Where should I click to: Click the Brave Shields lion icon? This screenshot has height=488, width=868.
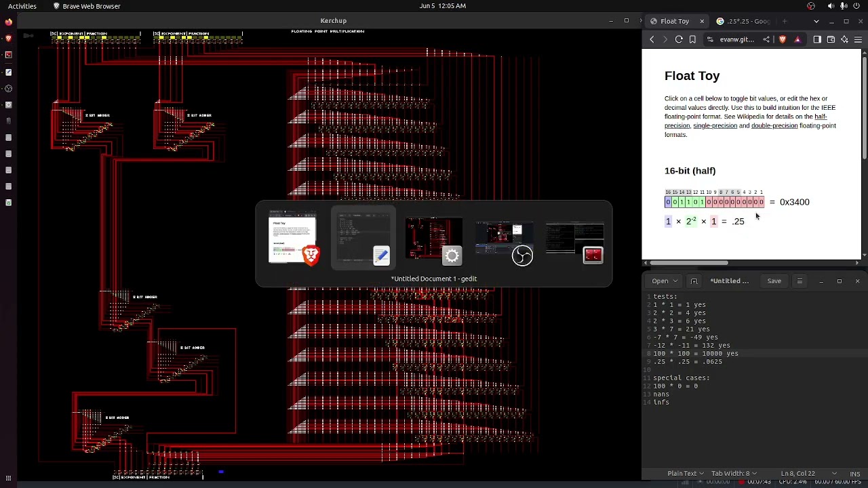[x=782, y=39]
